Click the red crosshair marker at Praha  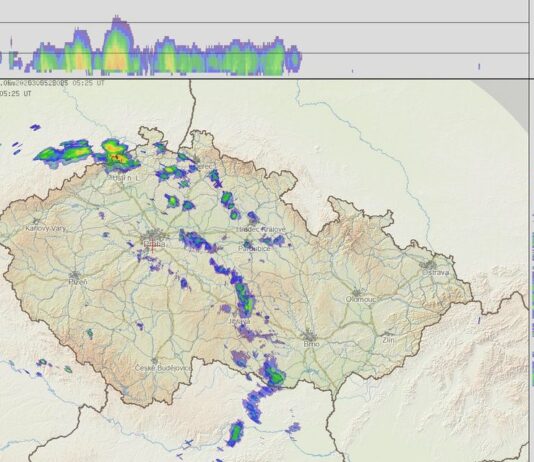tap(152, 244)
